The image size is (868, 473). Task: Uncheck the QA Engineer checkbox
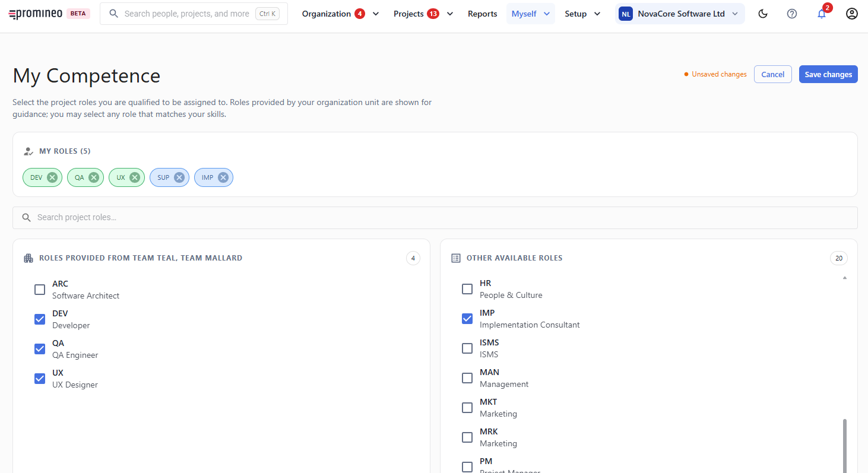[x=40, y=349]
